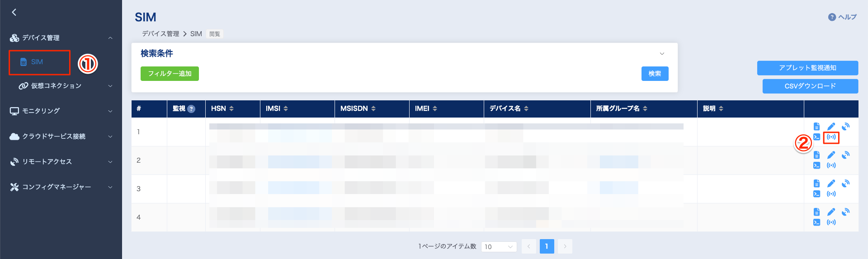Image resolution: width=868 pixels, height=259 pixels.
Task: Open the ヘルプ link at top right
Action: point(842,17)
